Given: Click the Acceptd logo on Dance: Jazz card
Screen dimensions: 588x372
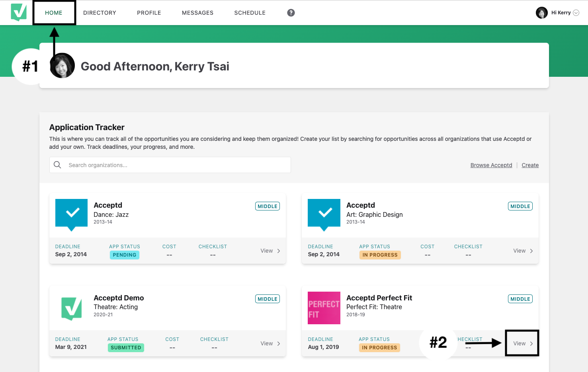Looking at the screenshot, I should point(71,215).
